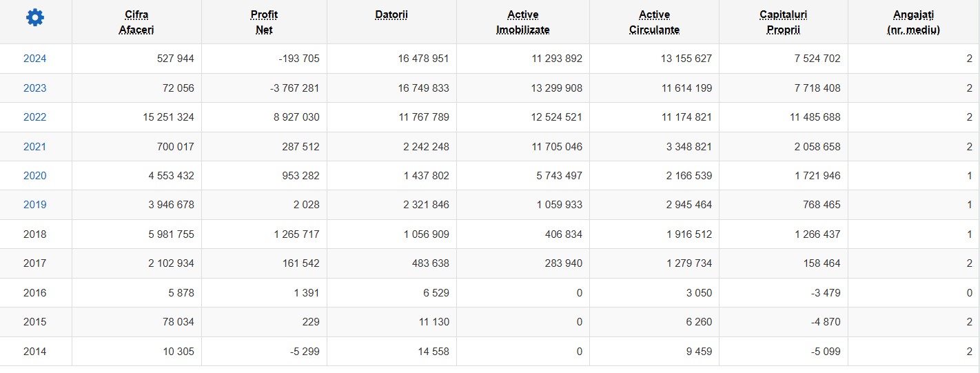The image size is (980, 373).
Task: Select the 2018 row year cell
Action: [x=35, y=234]
